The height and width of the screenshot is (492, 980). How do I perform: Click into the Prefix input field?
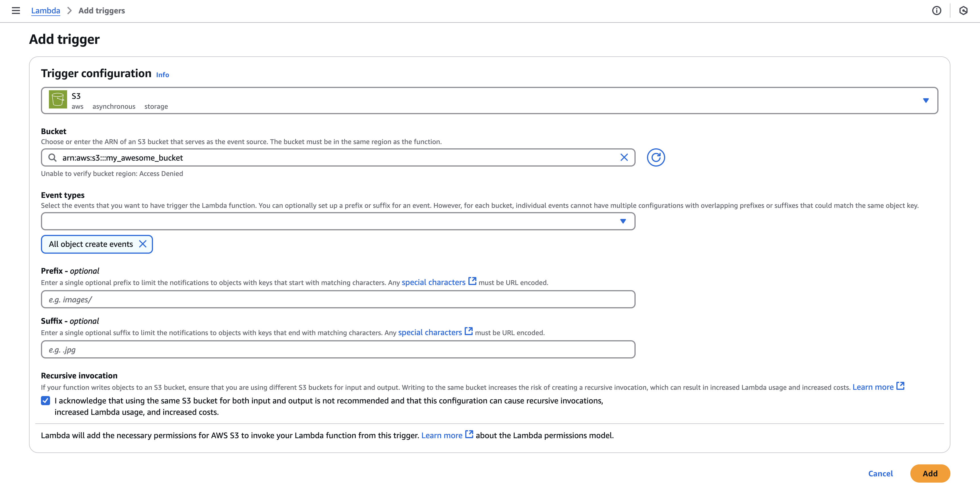coord(338,300)
